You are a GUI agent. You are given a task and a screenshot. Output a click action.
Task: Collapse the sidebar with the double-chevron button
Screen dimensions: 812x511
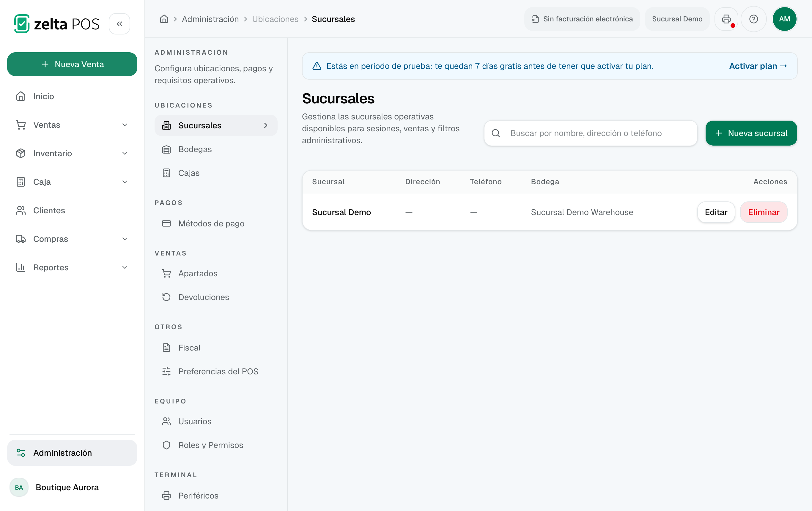(x=119, y=23)
